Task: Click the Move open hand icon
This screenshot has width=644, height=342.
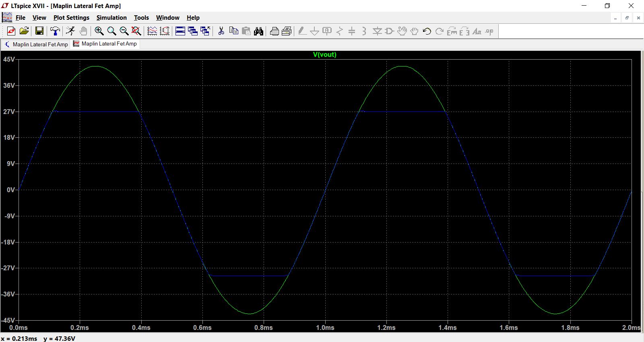Action: [x=402, y=31]
